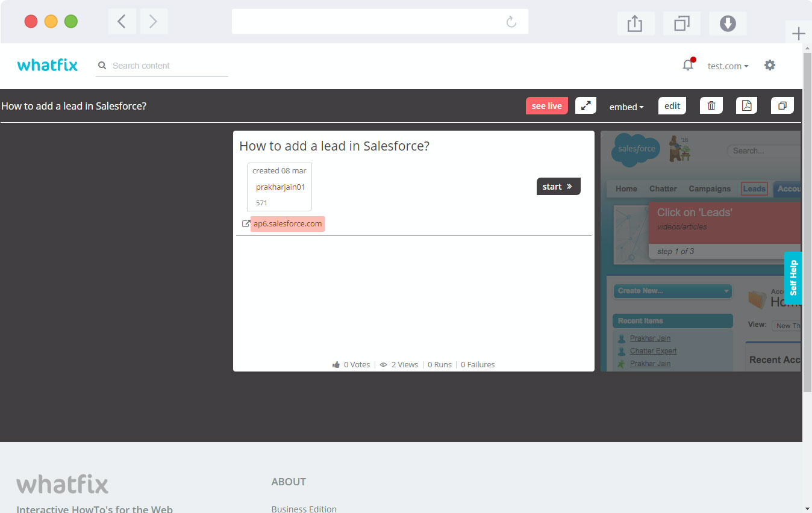The width and height of the screenshot is (812, 513).
Task: Click the browser back arrow
Action: [x=122, y=22]
